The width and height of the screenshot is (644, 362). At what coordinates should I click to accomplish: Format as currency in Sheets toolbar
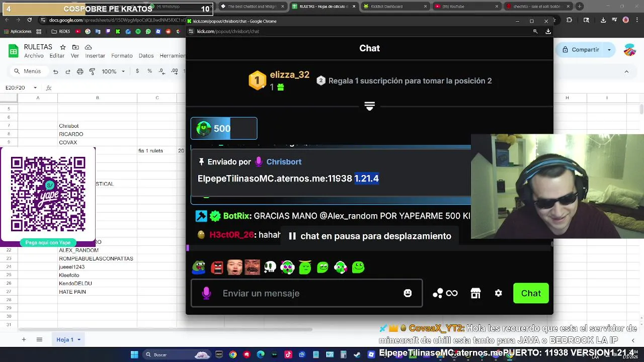(137, 71)
